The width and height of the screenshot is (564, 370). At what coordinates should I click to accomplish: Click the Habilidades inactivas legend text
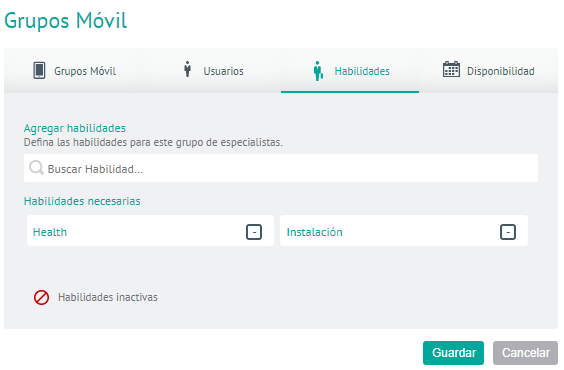point(108,297)
